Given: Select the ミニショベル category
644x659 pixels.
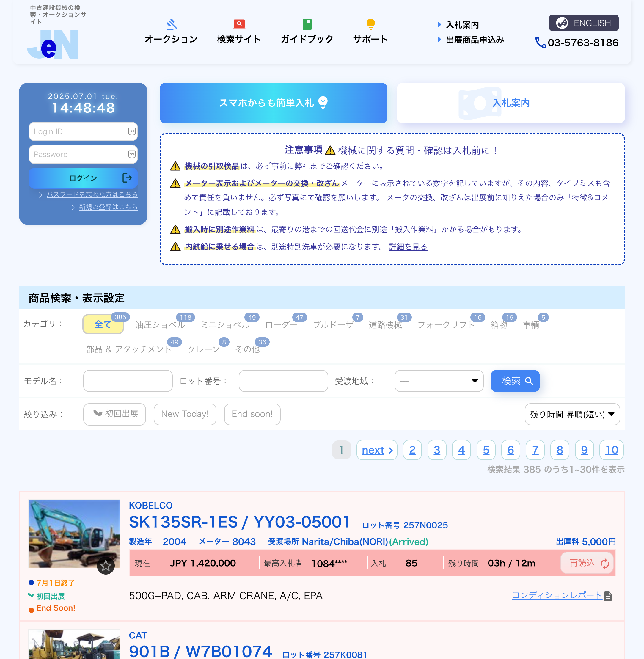Looking at the screenshot, I should (225, 325).
